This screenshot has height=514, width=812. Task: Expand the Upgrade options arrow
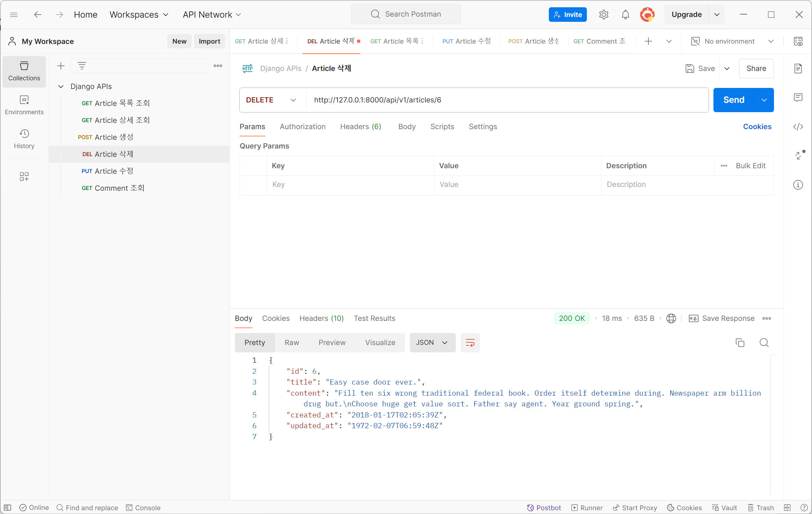[717, 15]
